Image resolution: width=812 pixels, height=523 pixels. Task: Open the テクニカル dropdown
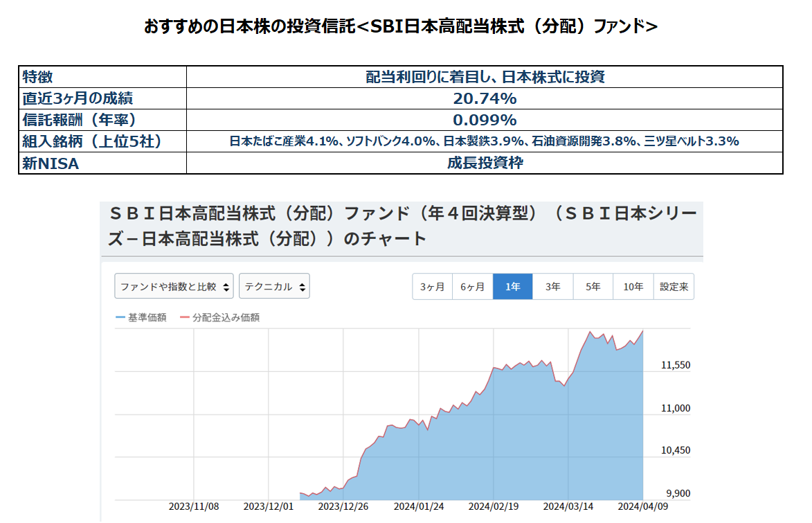pyautogui.click(x=274, y=286)
